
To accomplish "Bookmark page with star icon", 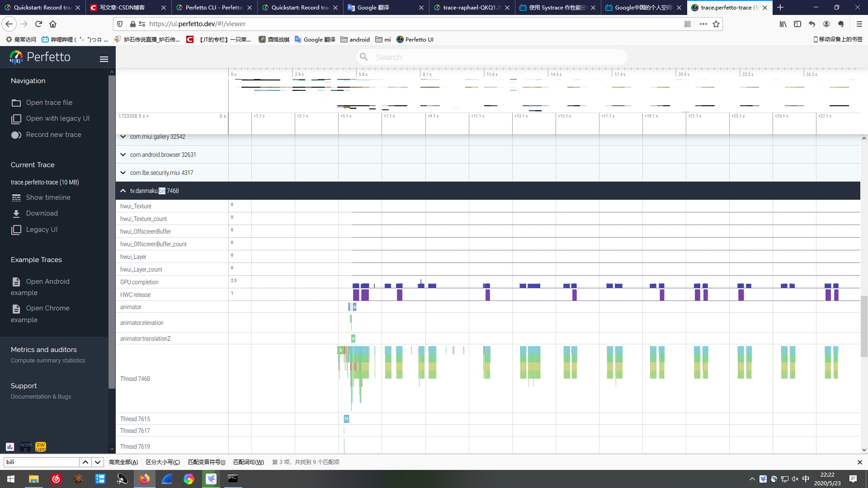I will (x=716, y=24).
